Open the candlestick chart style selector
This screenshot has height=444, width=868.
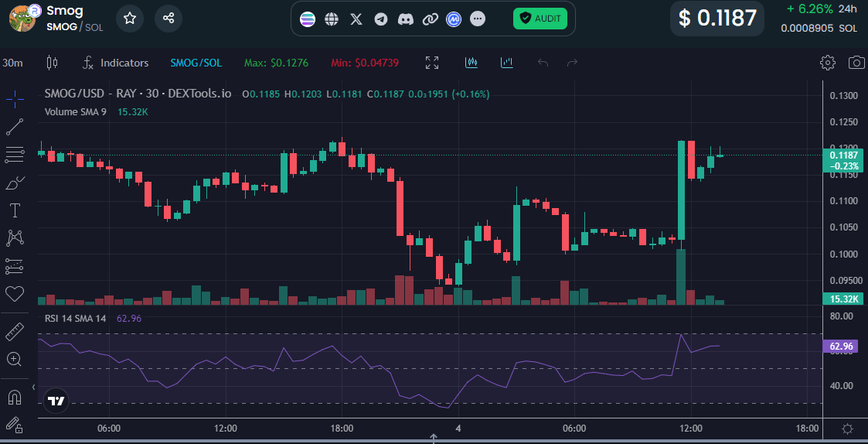click(52, 63)
